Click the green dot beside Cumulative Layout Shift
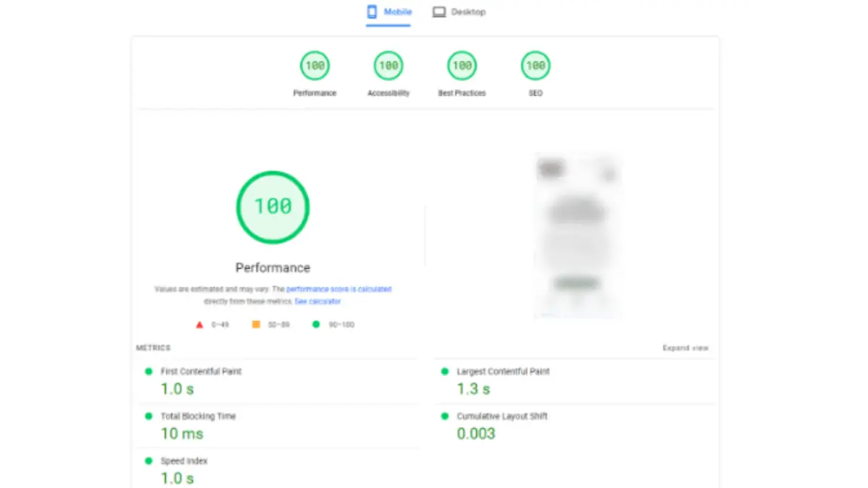 coord(445,416)
